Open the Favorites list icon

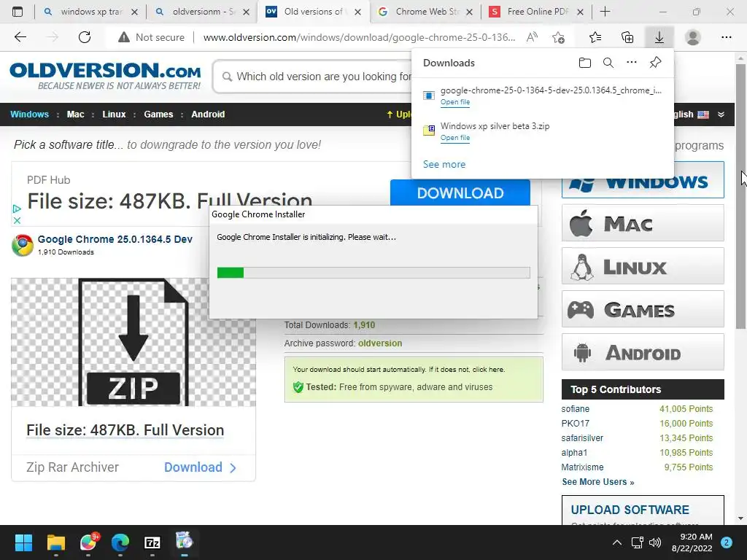(x=595, y=37)
